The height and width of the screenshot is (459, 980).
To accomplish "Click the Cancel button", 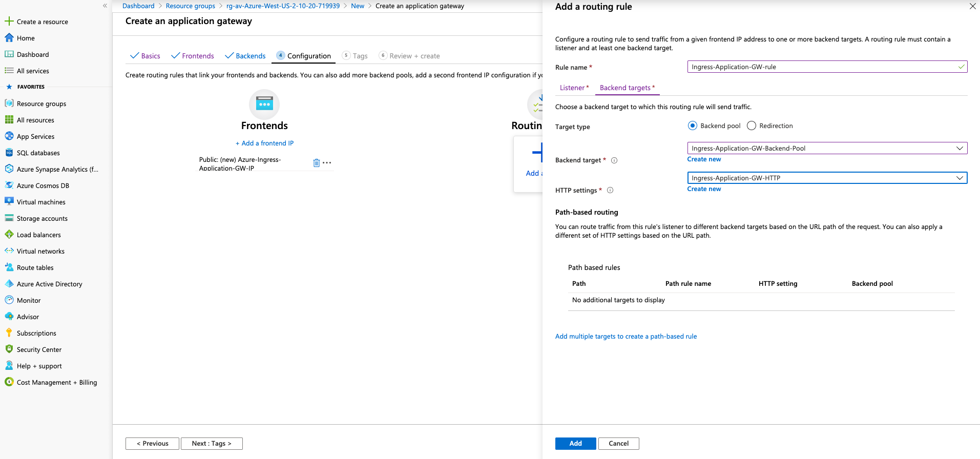I will click(618, 444).
